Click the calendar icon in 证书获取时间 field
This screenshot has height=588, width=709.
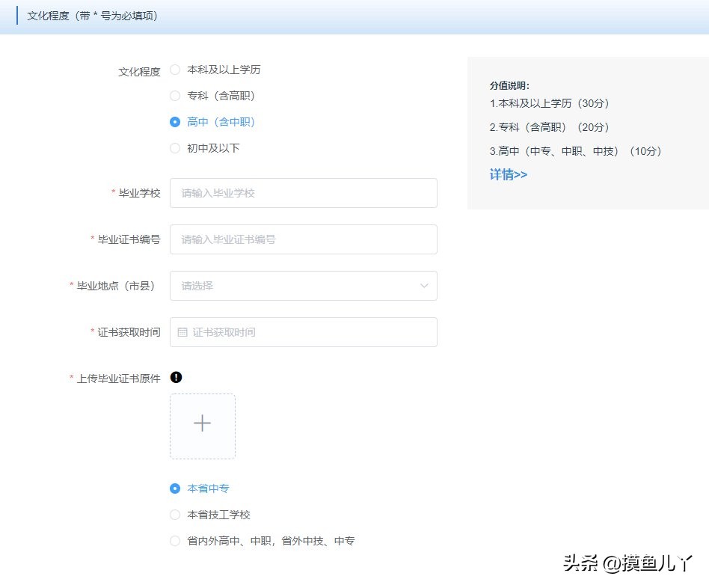(182, 331)
